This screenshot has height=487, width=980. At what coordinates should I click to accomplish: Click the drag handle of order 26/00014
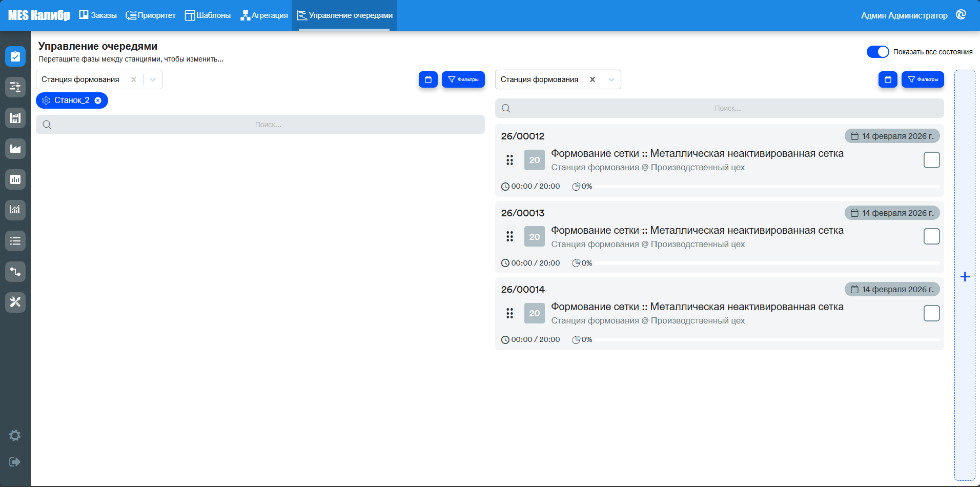click(x=509, y=313)
